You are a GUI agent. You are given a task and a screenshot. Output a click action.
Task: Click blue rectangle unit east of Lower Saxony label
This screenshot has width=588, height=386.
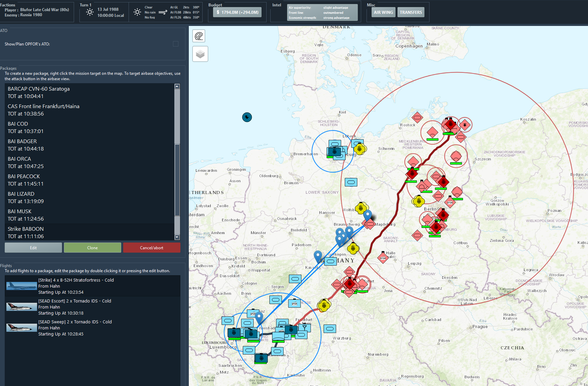pos(351,182)
